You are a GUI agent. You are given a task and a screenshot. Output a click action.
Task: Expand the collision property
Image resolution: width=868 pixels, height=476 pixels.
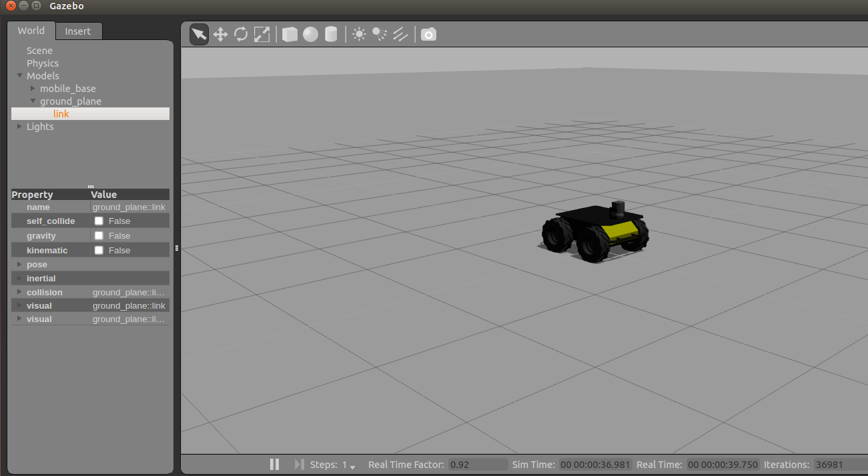(19, 293)
